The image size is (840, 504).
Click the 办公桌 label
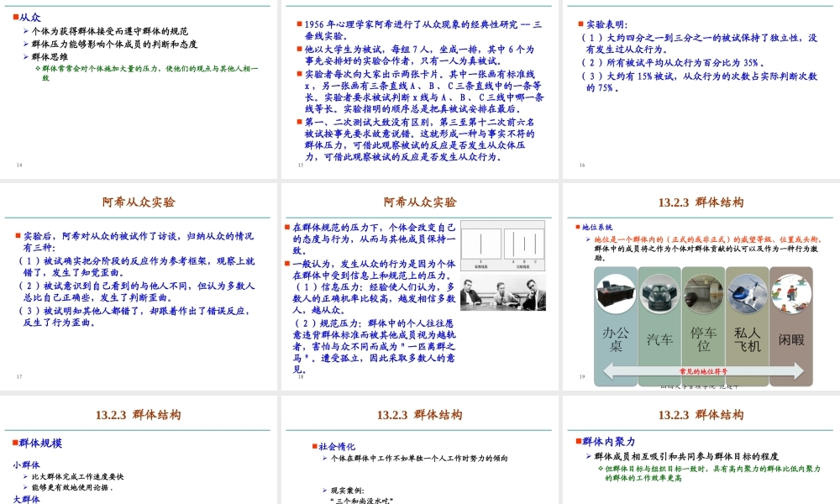(x=616, y=339)
